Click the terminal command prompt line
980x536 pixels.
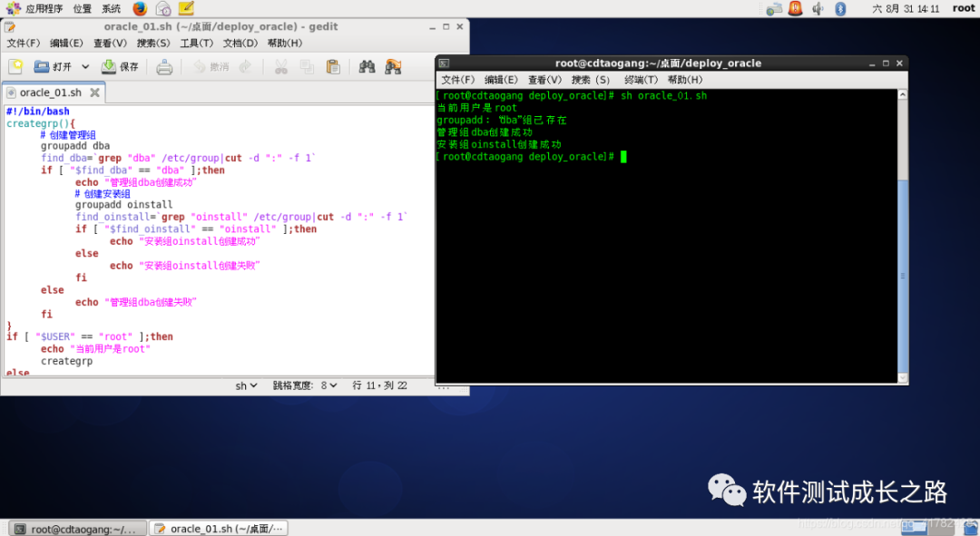[x=531, y=157]
